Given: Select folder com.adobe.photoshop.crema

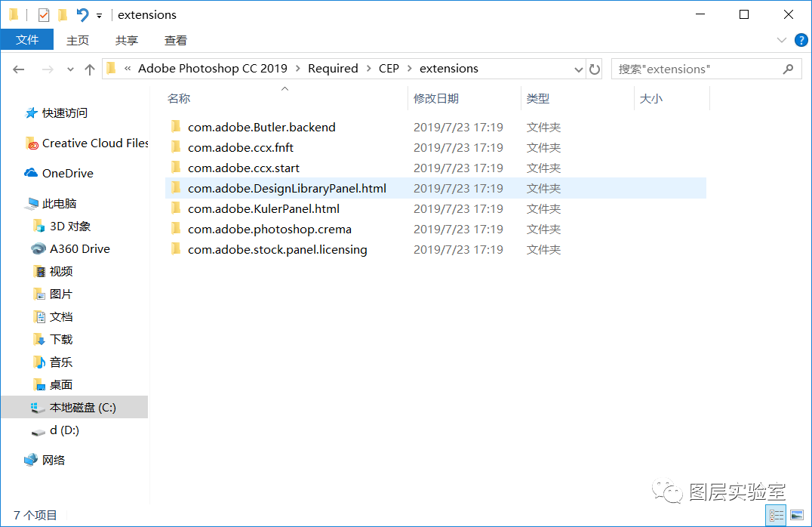Looking at the screenshot, I should point(269,229).
